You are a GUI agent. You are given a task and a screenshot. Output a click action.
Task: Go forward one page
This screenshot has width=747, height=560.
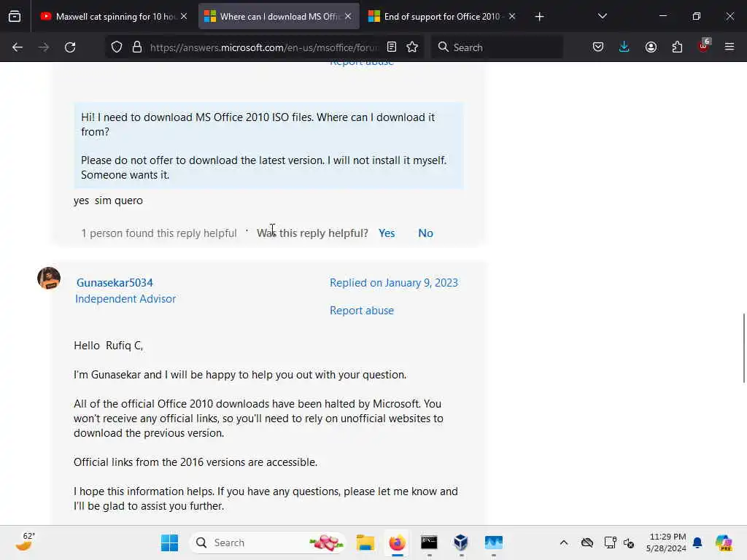(44, 47)
